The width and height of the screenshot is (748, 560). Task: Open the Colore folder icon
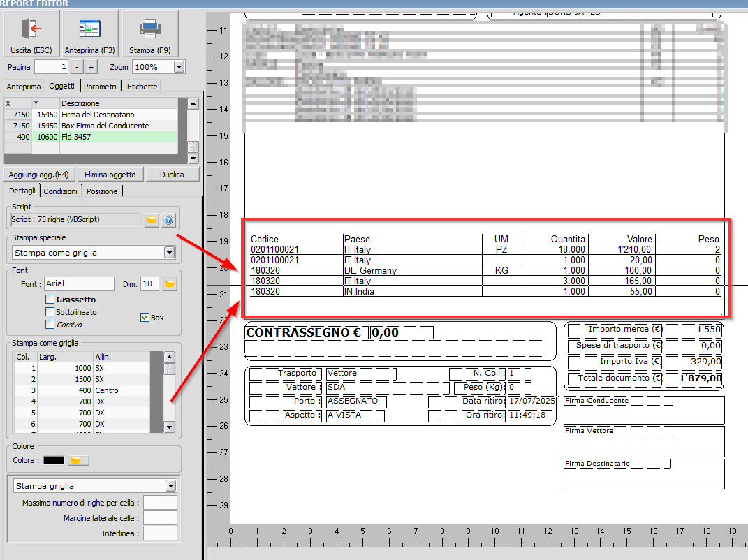[77, 460]
